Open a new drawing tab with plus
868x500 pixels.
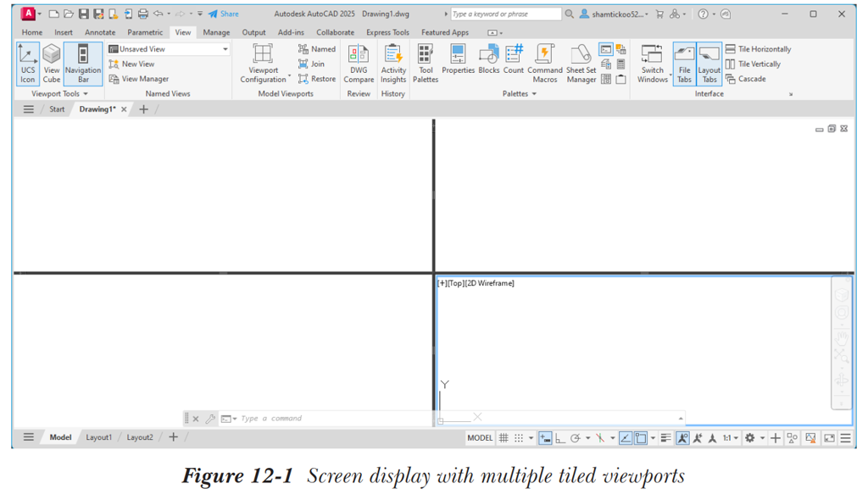pos(143,109)
